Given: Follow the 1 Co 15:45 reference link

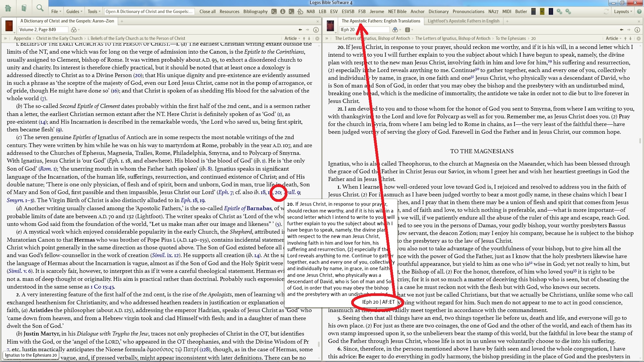Looking at the screenshot, I should [x=102, y=287].
